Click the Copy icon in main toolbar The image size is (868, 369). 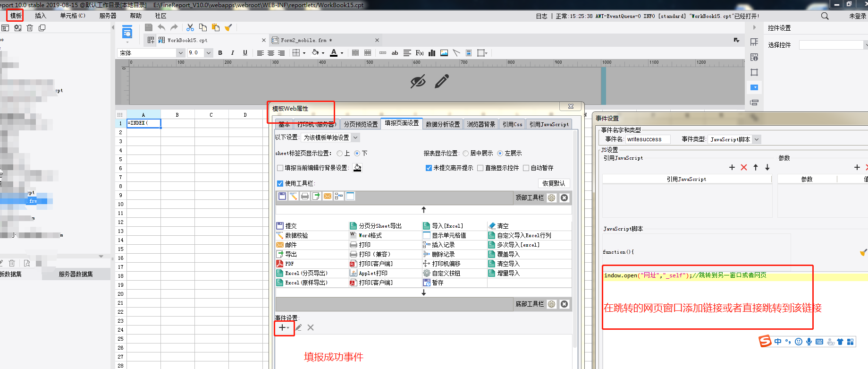[x=203, y=27]
